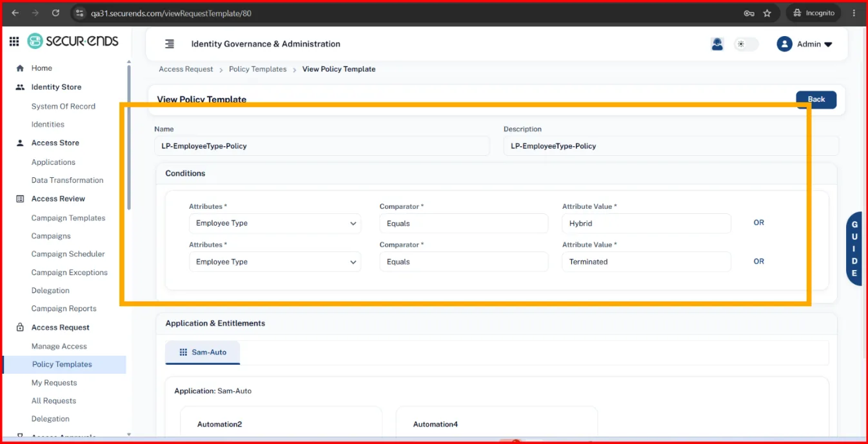The image size is (868, 444).
Task: Click the Access Request lock icon
Action: coord(20,327)
